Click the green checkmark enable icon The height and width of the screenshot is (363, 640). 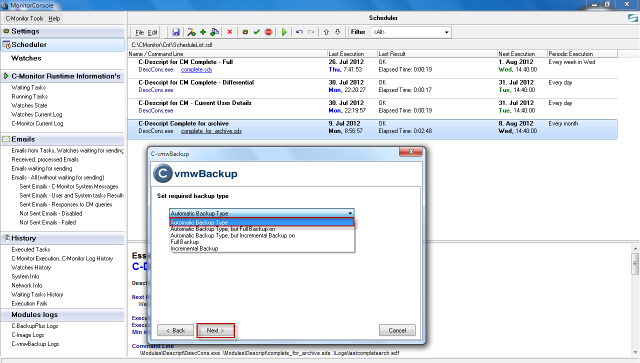(257, 32)
